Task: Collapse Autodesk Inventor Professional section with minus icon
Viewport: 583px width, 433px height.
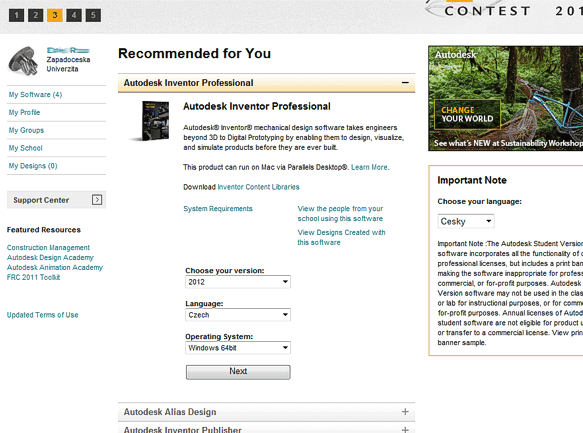Action: (x=405, y=83)
